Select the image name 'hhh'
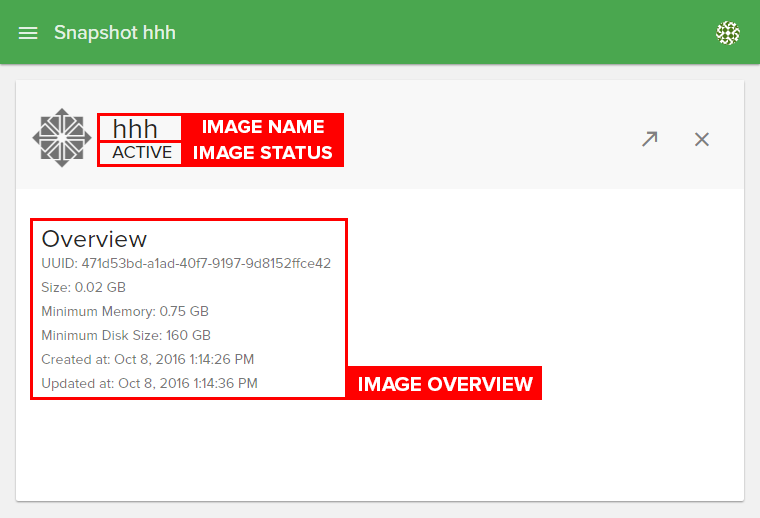This screenshot has width=760, height=518. coord(135,128)
